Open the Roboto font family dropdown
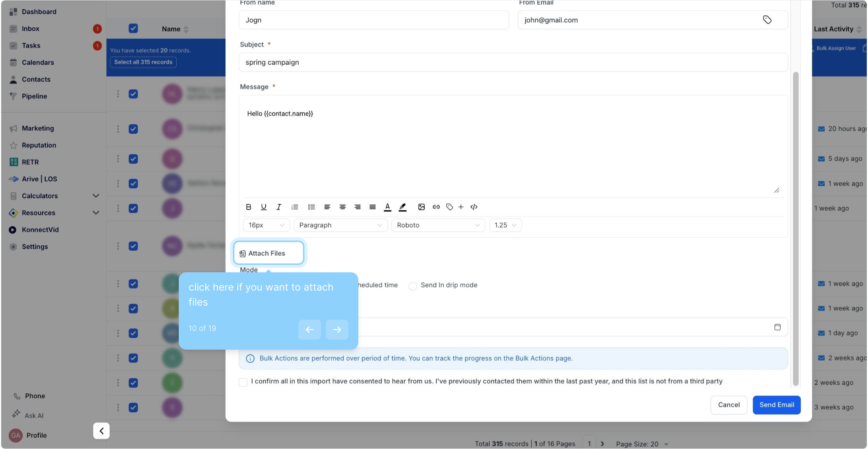This screenshot has height=449, width=868. 438,225
